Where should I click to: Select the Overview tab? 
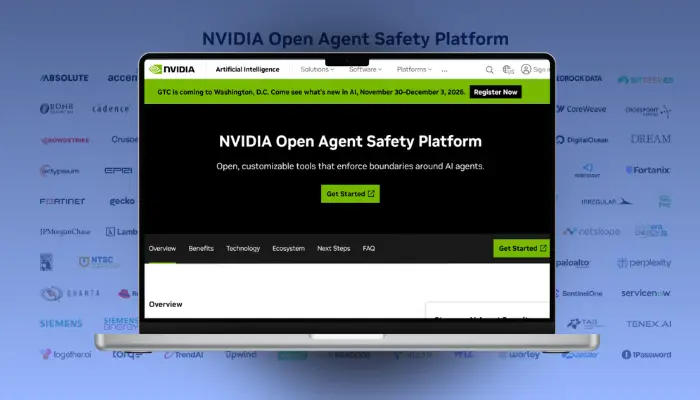[162, 248]
